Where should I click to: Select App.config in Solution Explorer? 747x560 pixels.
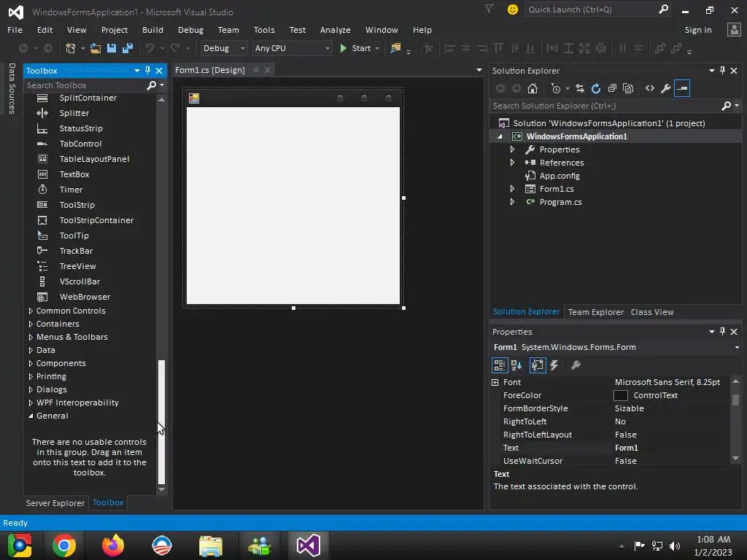(560, 176)
